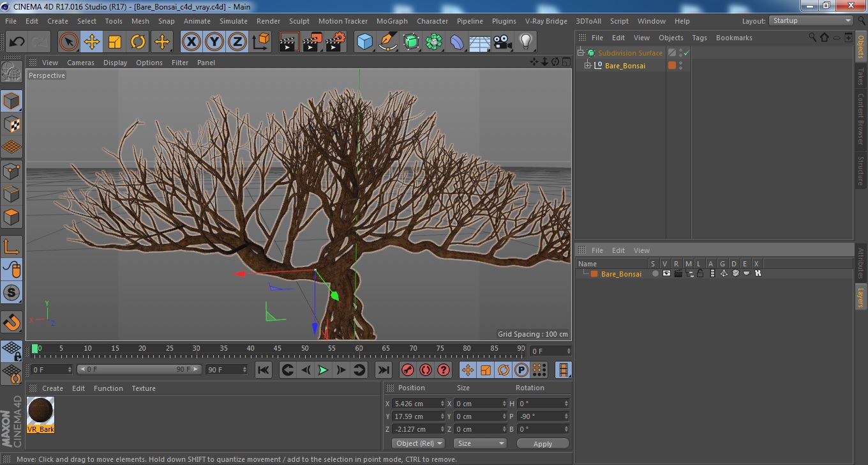Screen dimensions: 868x465
Task: Add Cube primitive object
Action: (x=365, y=42)
